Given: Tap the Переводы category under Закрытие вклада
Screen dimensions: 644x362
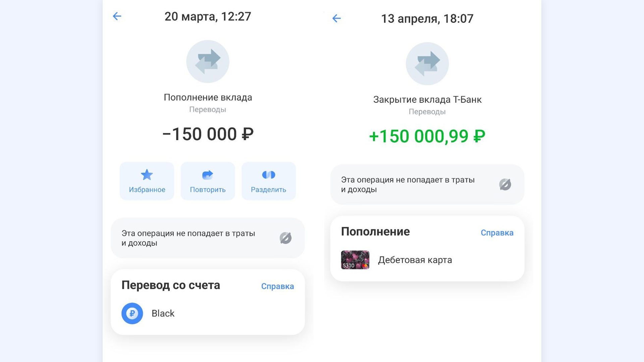Looking at the screenshot, I should click(427, 112).
